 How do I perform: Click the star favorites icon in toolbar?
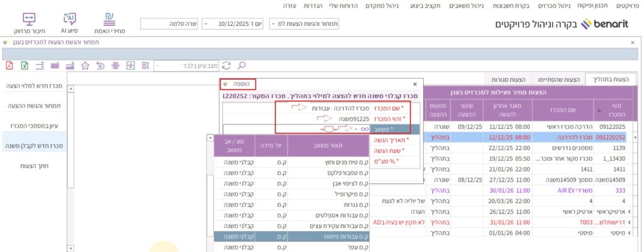[x=85, y=65]
